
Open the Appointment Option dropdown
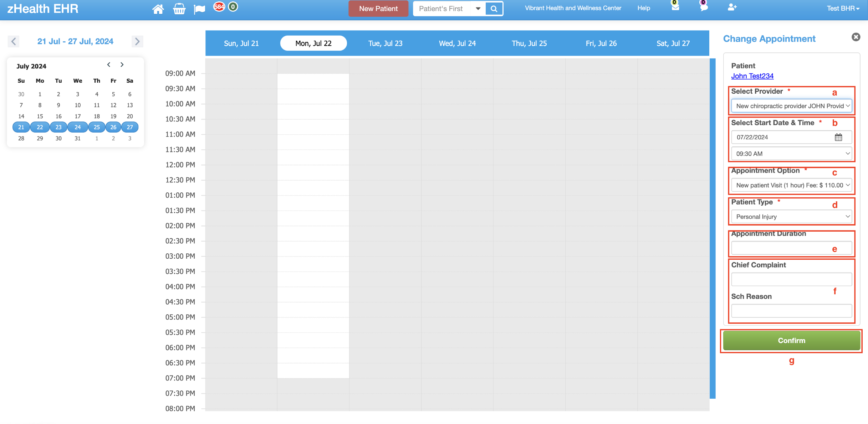tap(791, 185)
